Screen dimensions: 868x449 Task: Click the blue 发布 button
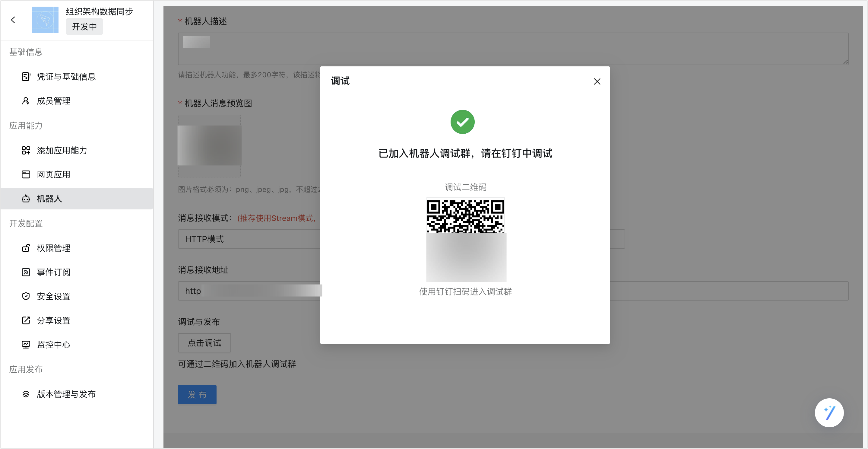click(197, 395)
